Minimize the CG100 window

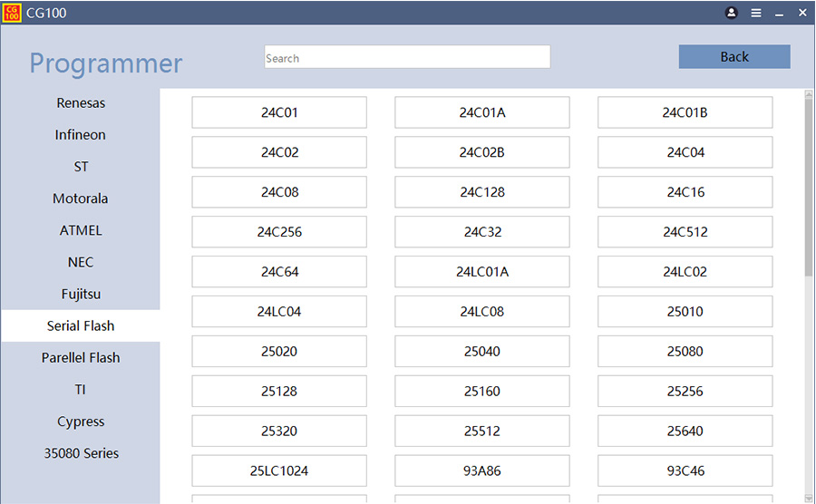click(x=780, y=13)
